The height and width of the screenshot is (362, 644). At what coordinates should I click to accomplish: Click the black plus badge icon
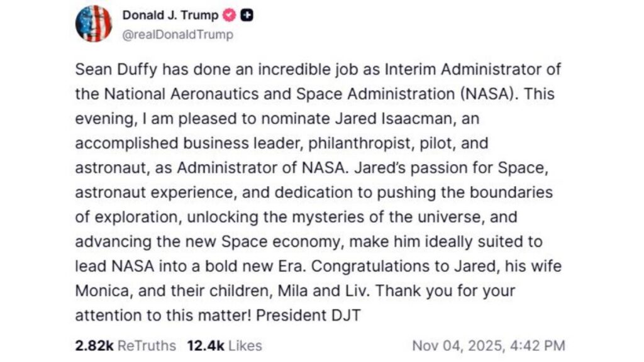coord(247,16)
